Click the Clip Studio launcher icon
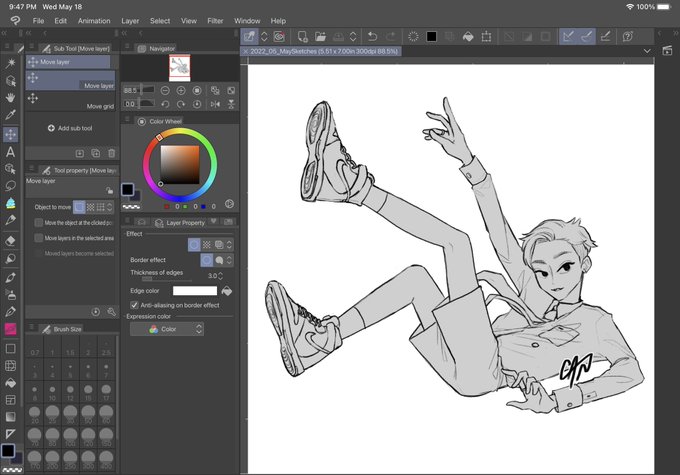 279,37
